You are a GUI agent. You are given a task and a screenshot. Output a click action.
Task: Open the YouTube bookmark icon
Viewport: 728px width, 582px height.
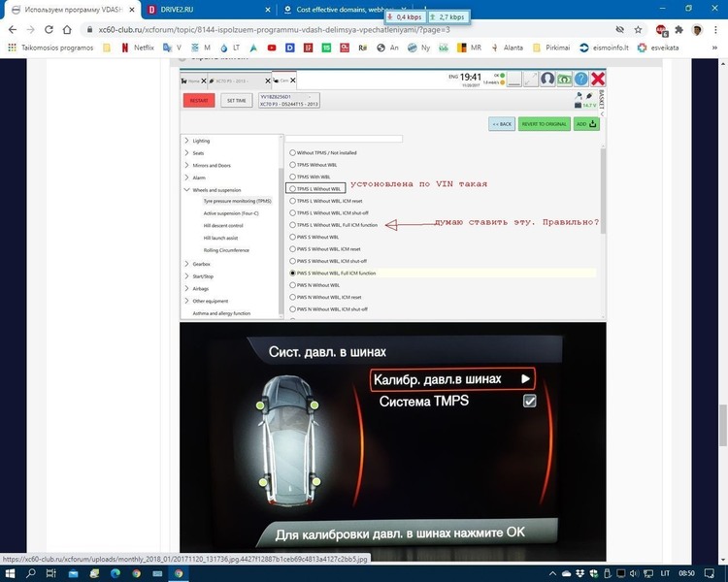point(272,48)
